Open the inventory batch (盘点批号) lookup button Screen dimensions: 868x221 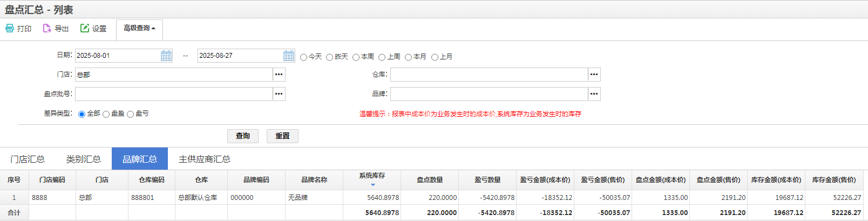(x=279, y=94)
